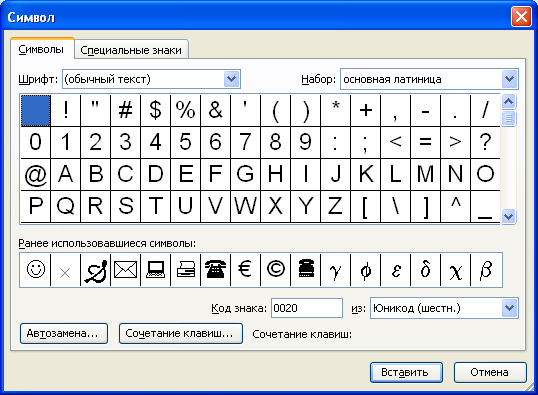The image size is (538, 395).
Task: Click the Код знака input field
Action: (307, 308)
